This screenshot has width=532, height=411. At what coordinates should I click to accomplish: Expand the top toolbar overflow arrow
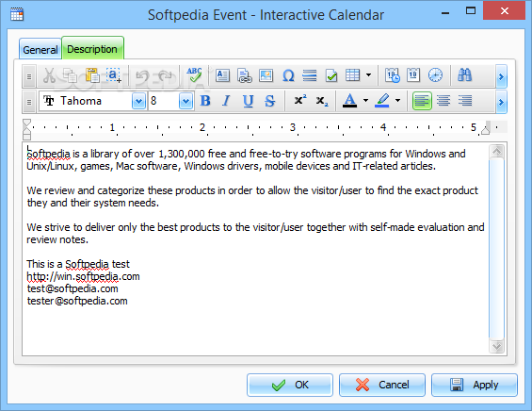click(x=501, y=76)
